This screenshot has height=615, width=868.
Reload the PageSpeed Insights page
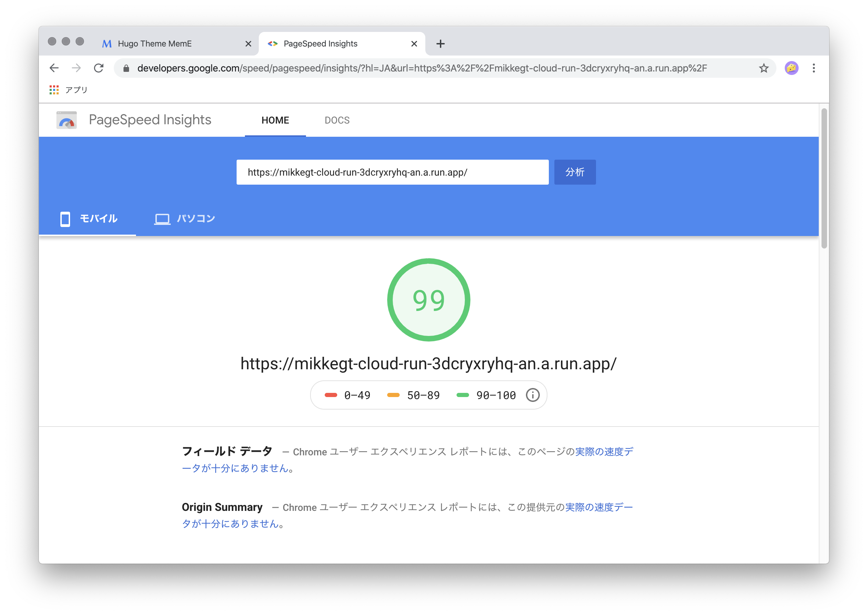[99, 68]
